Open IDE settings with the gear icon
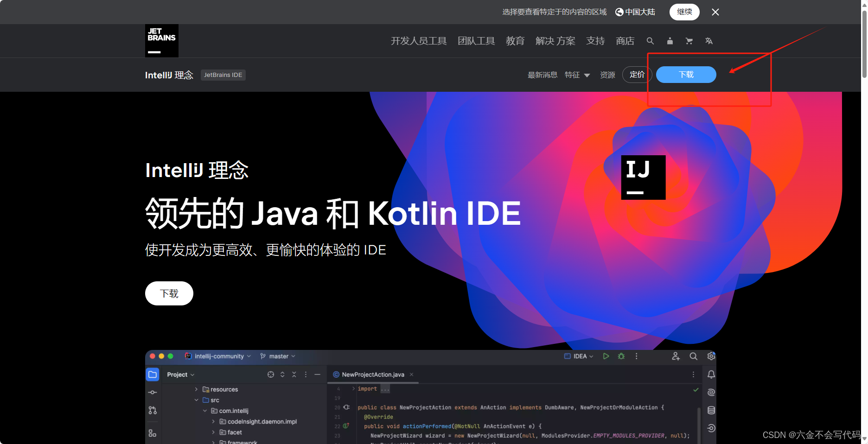The width and height of the screenshot is (868, 444). click(711, 356)
